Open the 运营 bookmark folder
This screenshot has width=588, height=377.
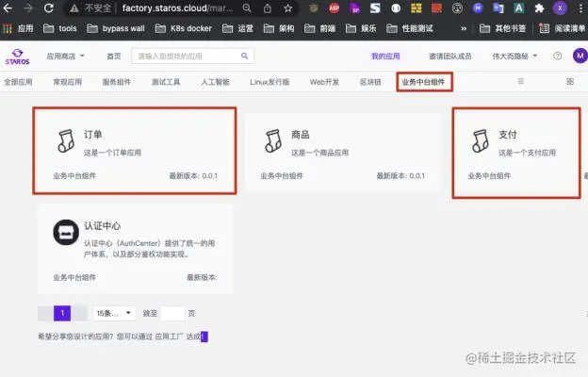click(237, 28)
